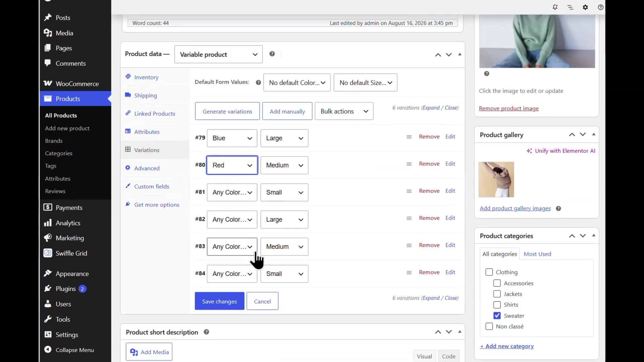Click the Add Media button
644x362 pixels.
pos(149,352)
